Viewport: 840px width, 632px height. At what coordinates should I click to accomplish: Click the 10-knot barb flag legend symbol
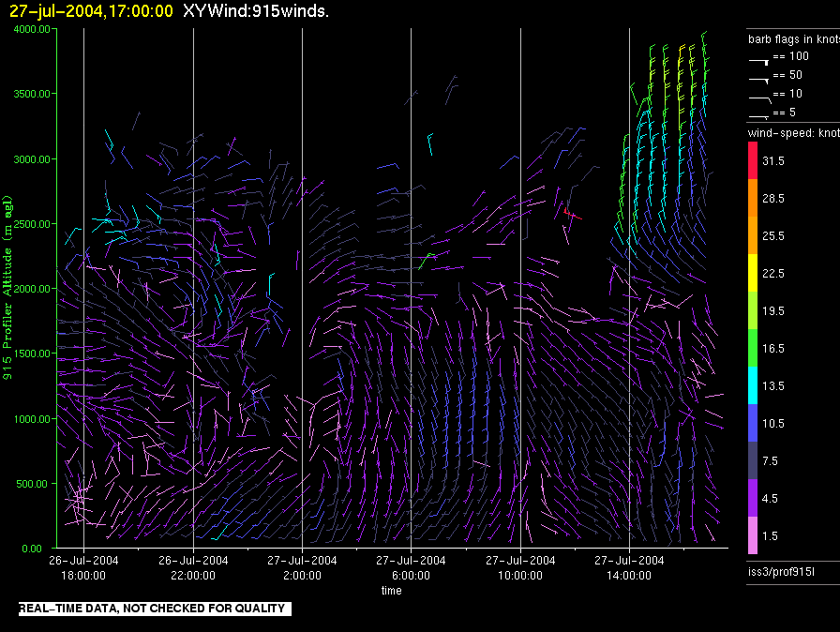pos(759,99)
